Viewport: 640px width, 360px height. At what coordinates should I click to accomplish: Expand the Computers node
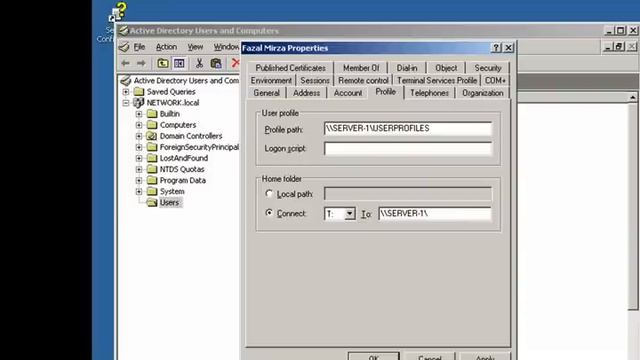(x=139, y=125)
